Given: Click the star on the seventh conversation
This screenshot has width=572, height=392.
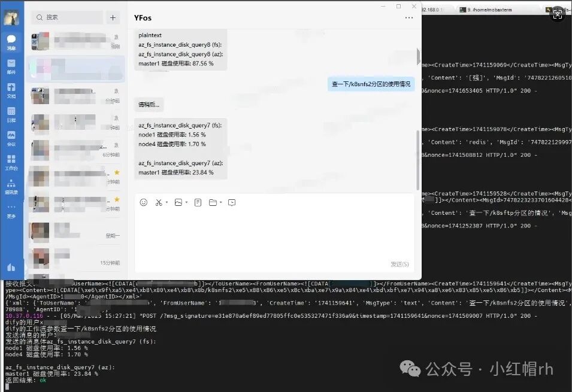Looking at the screenshot, I should [117, 199].
